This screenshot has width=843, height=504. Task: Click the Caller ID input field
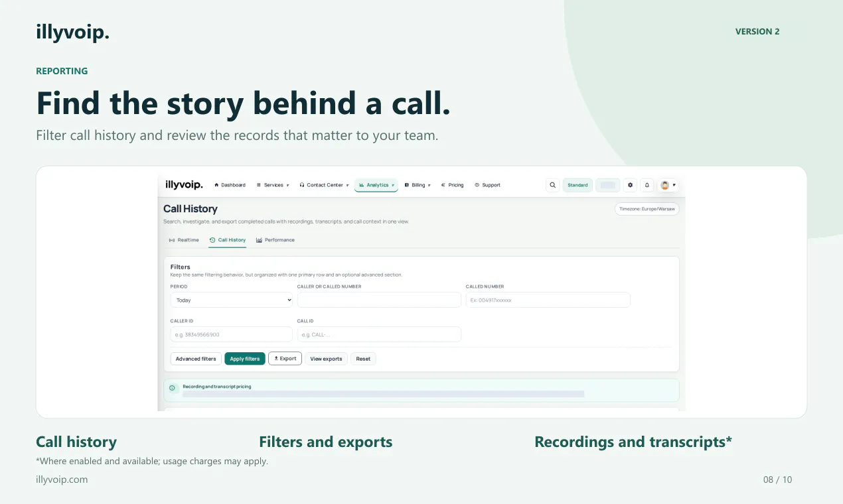[x=232, y=334]
